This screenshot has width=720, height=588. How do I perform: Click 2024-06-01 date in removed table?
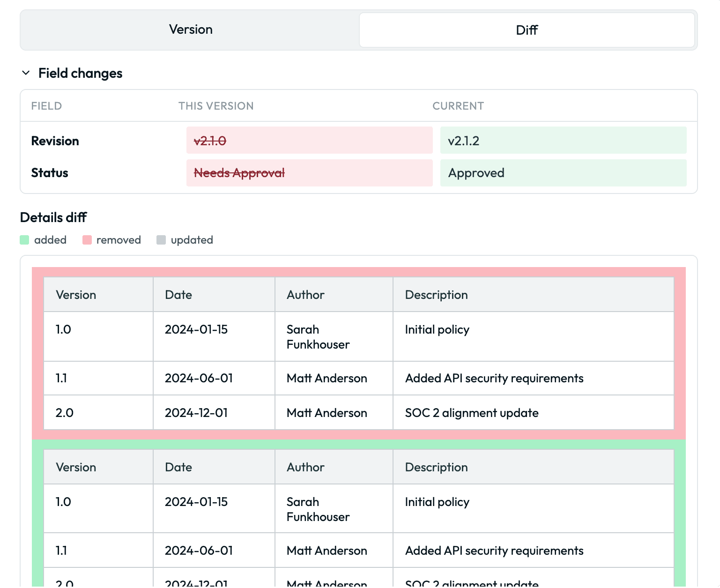coord(199,378)
